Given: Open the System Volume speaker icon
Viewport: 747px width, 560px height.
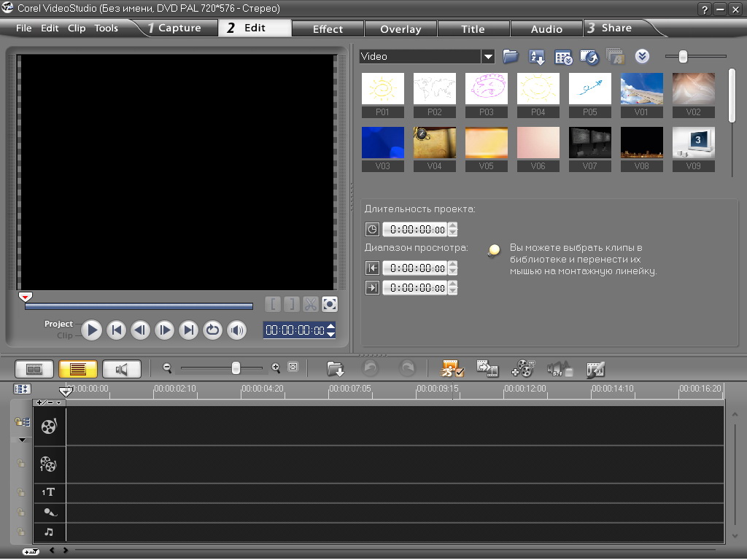Looking at the screenshot, I should [236, 330].
